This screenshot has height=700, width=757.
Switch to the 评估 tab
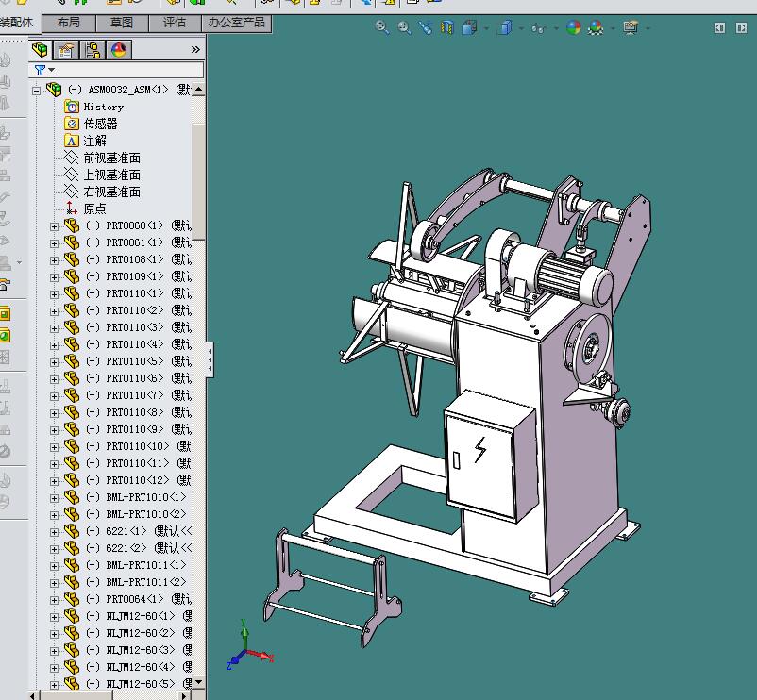(175, 23)
